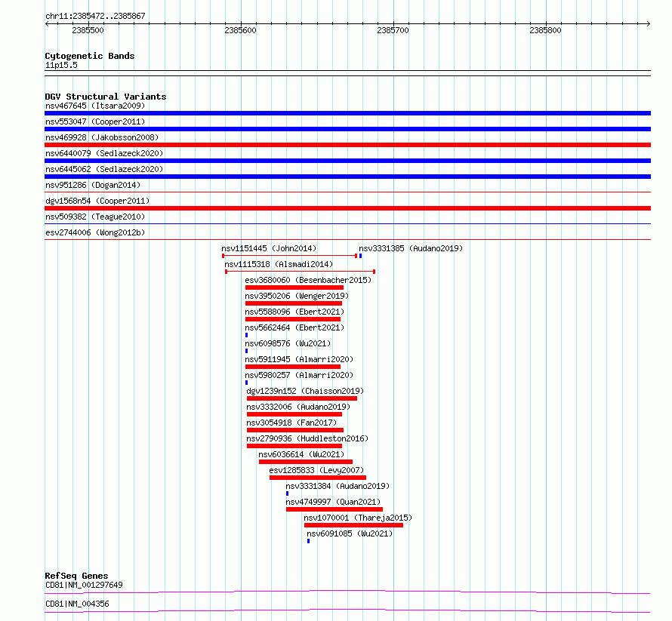Screen dimensions: 672x621
Task: Select nsv5980257 (Almarri2020) label
Action: [299, 375]
